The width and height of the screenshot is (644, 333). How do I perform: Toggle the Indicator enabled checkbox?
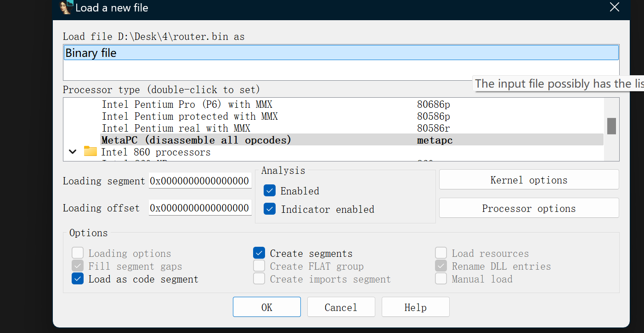[x=270, y=209]
